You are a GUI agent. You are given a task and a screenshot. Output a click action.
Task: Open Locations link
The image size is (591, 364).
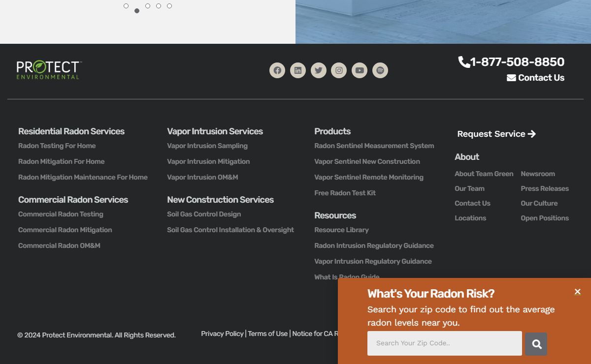click(470, 218)
